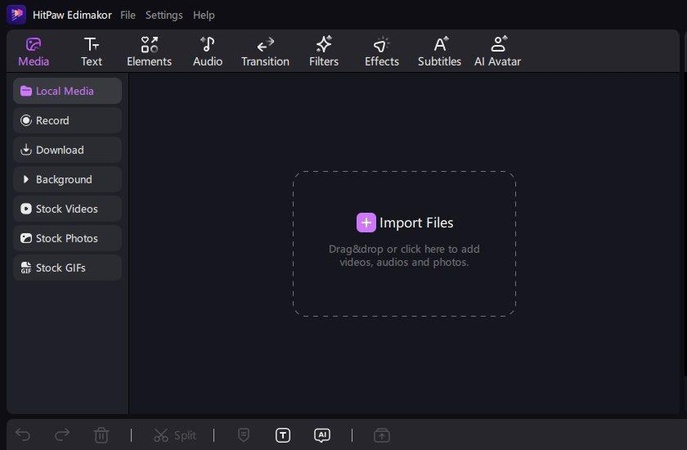
Task: Open the Elements tab
Action: click(x=149, y=52)
